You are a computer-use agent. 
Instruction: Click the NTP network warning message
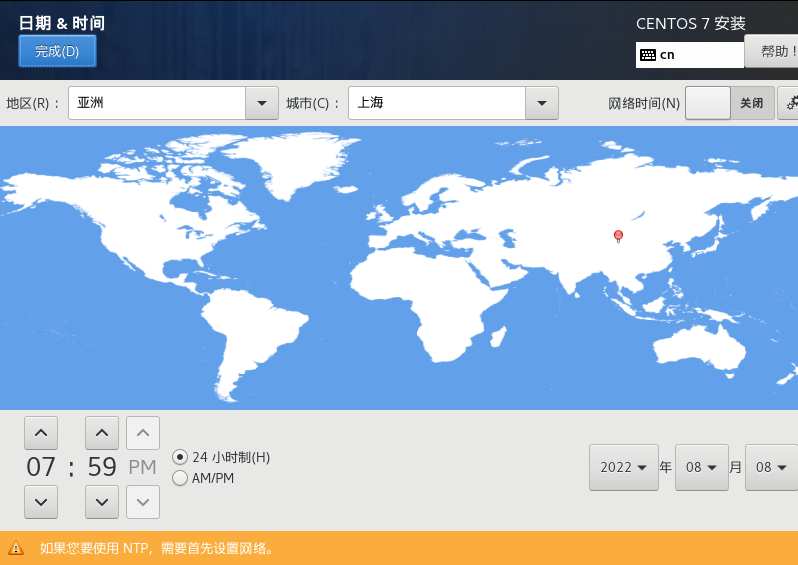click(x=157, y=548)
